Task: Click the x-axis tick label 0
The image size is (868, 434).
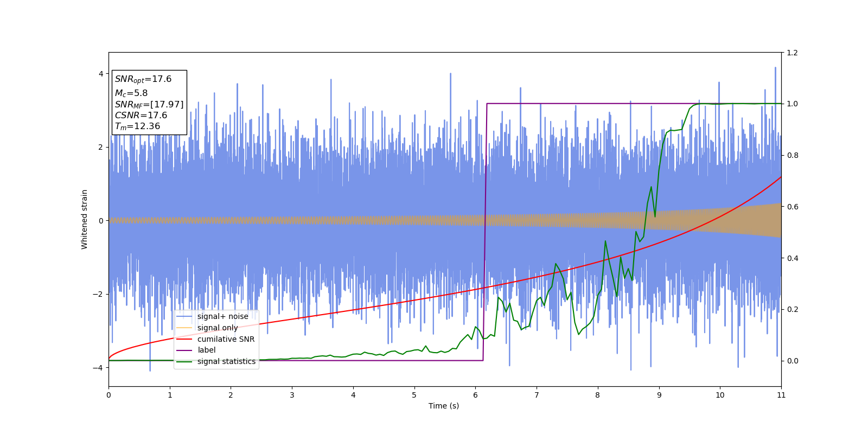Action: click(x=108, y=395)
